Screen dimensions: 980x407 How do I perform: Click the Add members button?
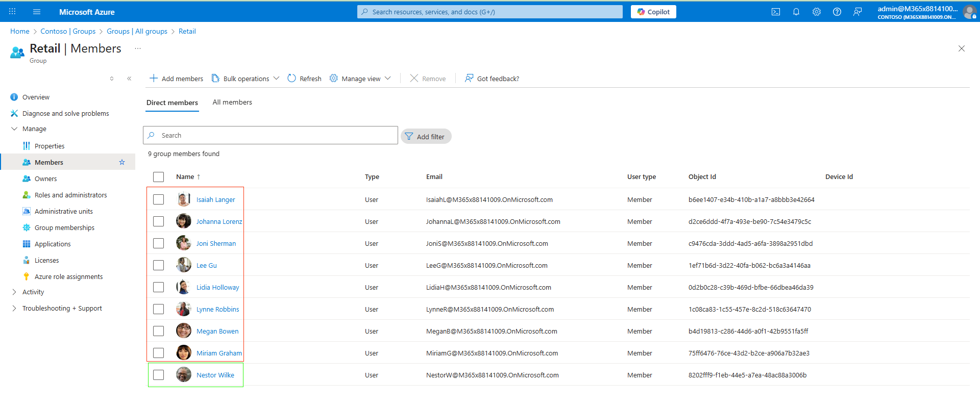[x=176, y=79]
